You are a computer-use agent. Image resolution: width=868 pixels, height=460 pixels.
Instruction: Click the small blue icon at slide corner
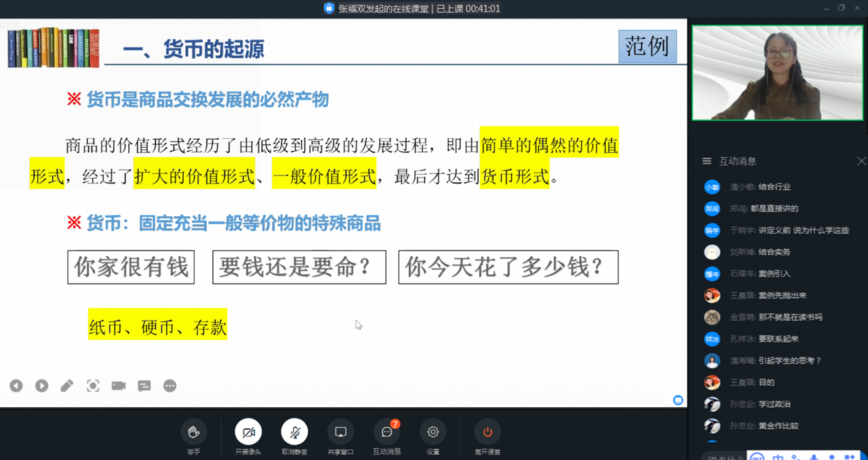pyautogui.click(x=677, y=400)
